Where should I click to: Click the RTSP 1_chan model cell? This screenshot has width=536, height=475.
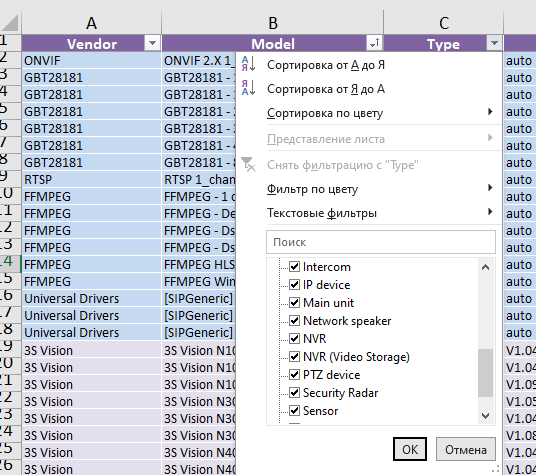199,179
